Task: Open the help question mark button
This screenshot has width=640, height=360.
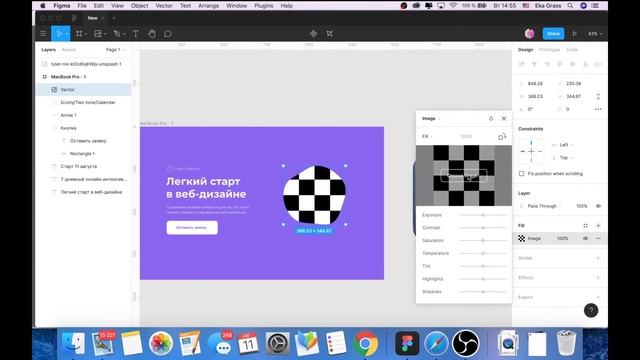Action: click(x=591, y=311)
